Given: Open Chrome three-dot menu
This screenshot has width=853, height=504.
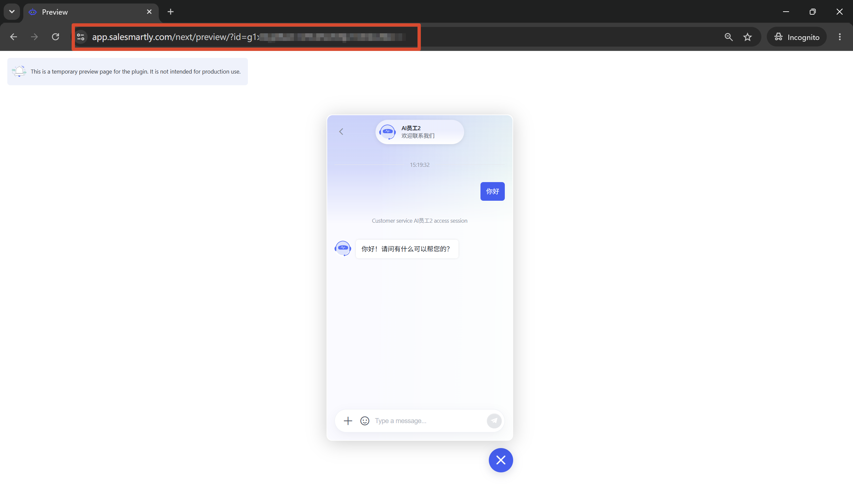Looking at the screenshot, I should (x=839, y=37).
